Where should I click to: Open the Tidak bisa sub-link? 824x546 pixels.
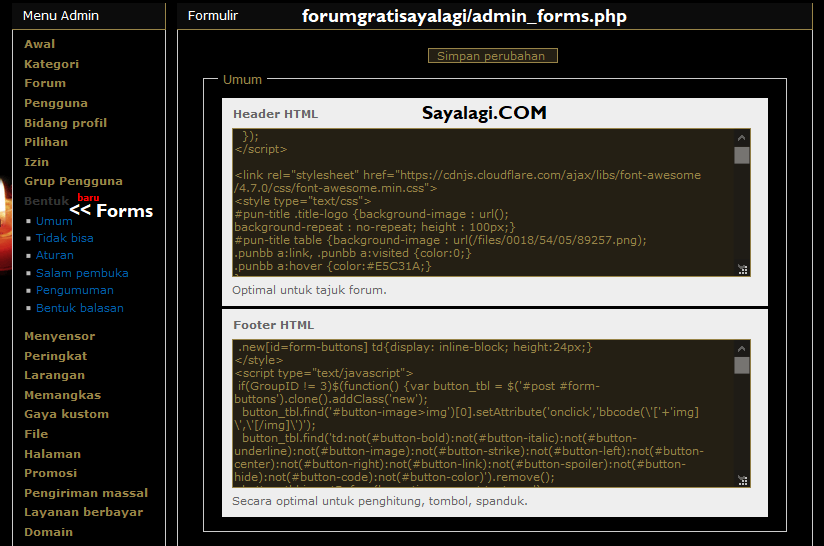point(65,238)
